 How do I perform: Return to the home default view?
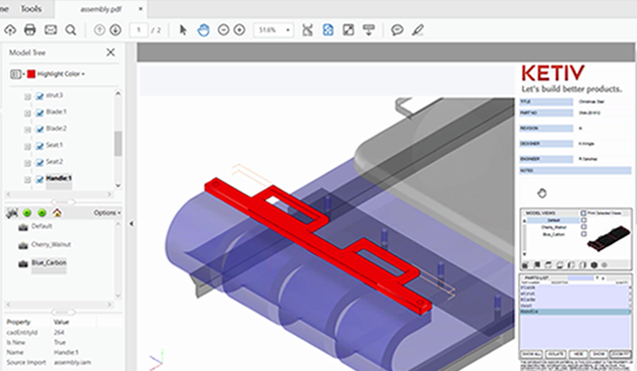(57, 213)
